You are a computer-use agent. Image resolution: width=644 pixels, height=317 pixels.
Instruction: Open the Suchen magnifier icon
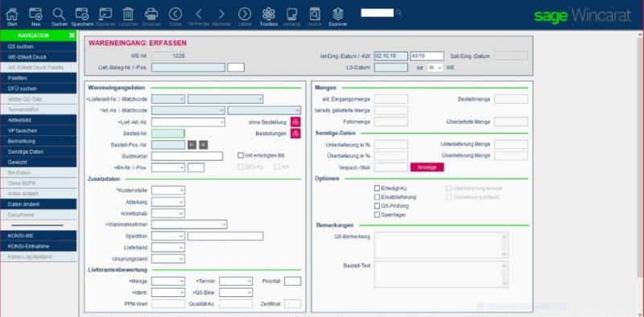[59, 14]
